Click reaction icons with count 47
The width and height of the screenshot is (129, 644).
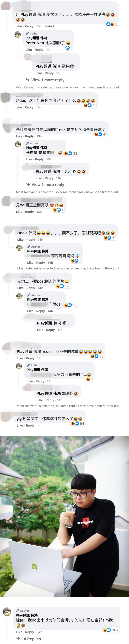(x=101, y=134)
